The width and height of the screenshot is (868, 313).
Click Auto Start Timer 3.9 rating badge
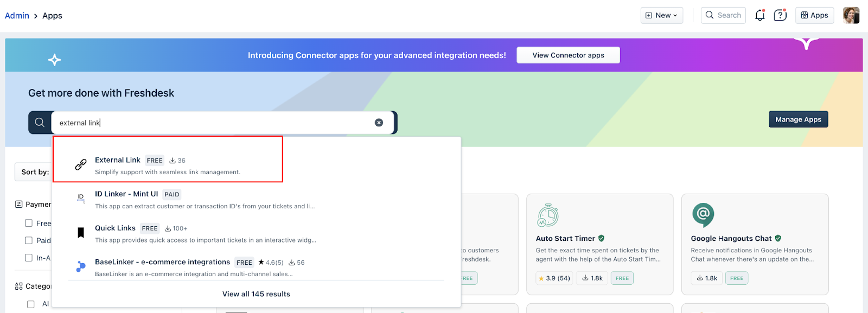point(554,278)
